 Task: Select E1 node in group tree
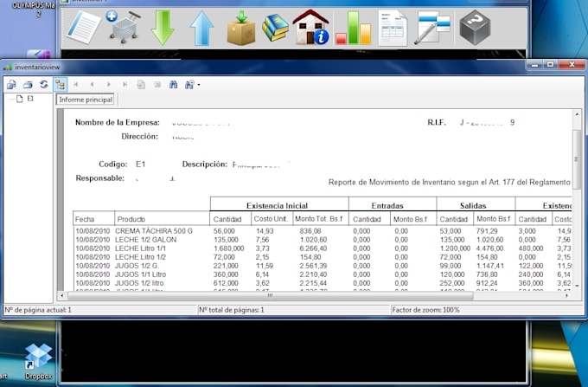(x=30, y=99)
